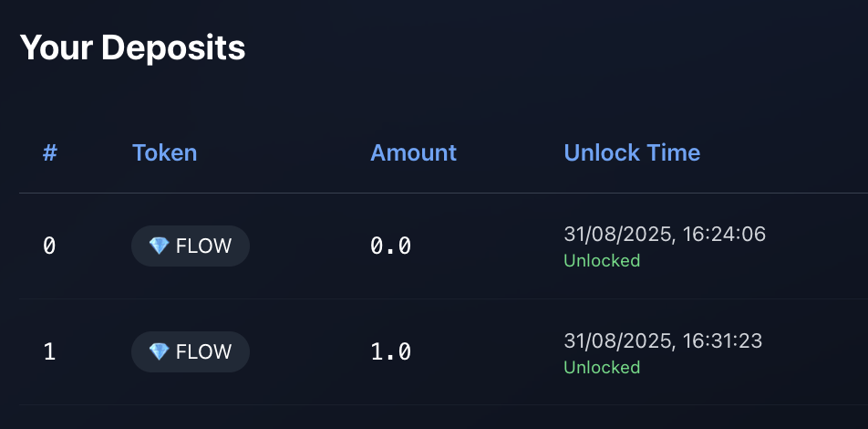The image size is (868, 429).
Task: Click the Your Deposits heading
Action: [132, 47]
